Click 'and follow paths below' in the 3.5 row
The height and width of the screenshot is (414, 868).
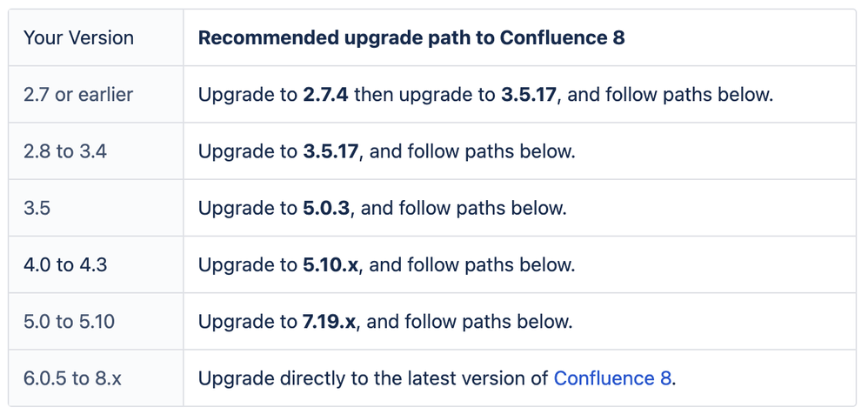(464, 208)
